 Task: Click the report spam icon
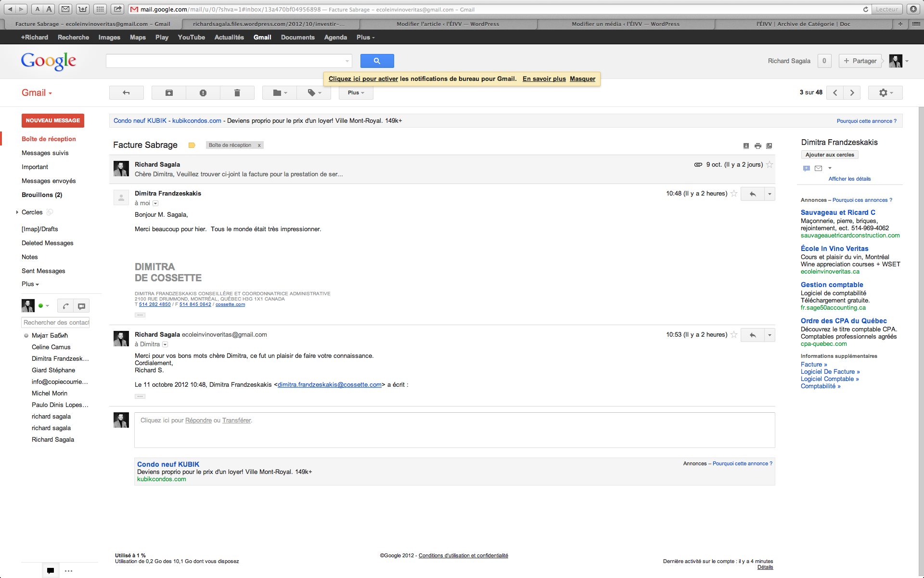[x=203, y=93]
